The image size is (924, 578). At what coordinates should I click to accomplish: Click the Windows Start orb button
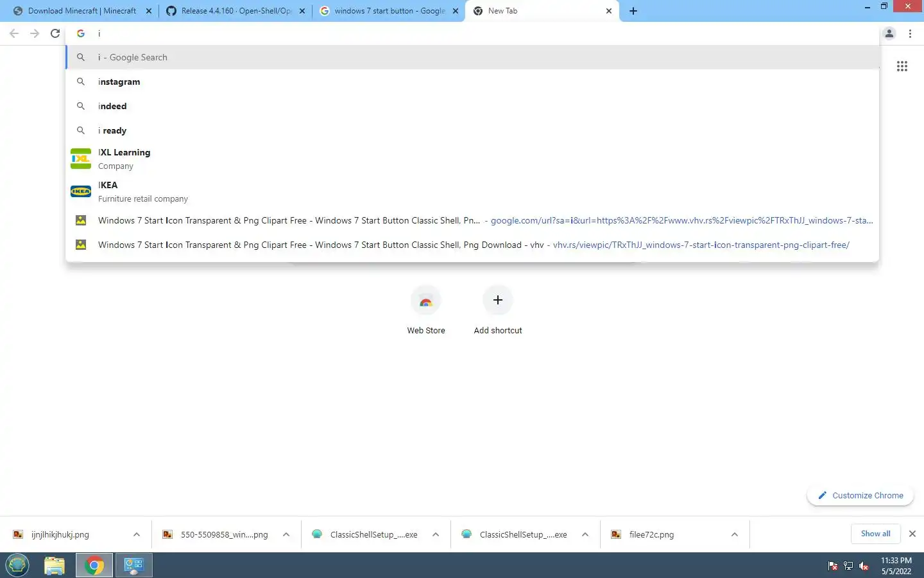[x=17, y=565]
